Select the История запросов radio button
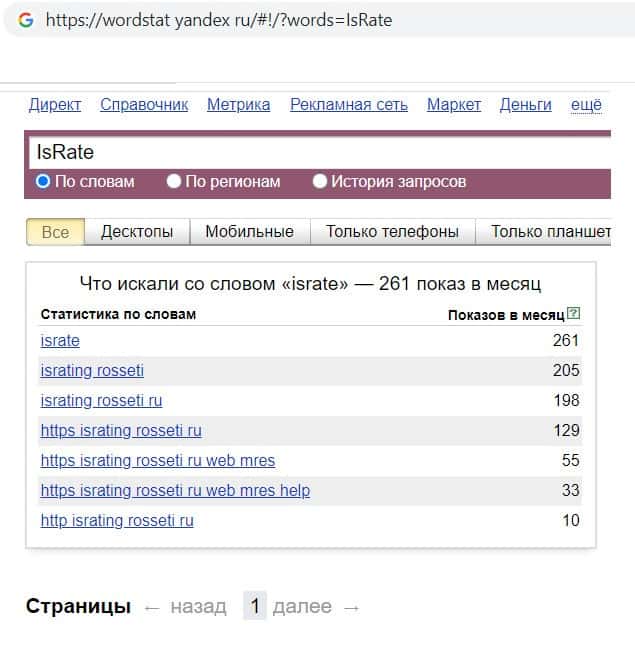This screenshot has height=650, width=635. pyautogui.click(x=320, y=182)
